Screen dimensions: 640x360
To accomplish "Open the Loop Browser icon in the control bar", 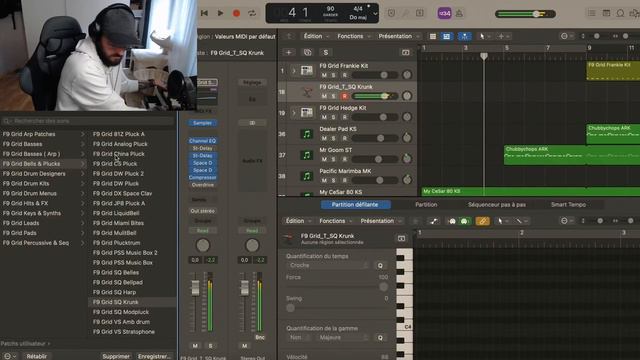I will 620,13.
